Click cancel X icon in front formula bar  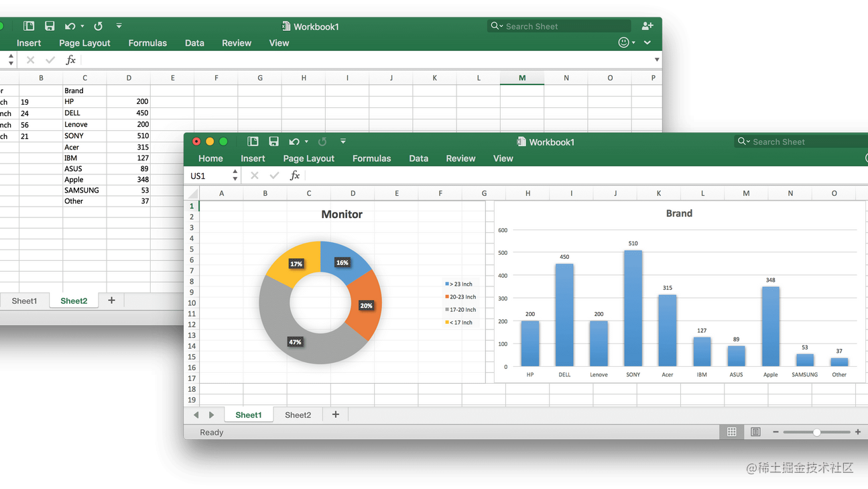pyautogui.click(x=254, y=176)
